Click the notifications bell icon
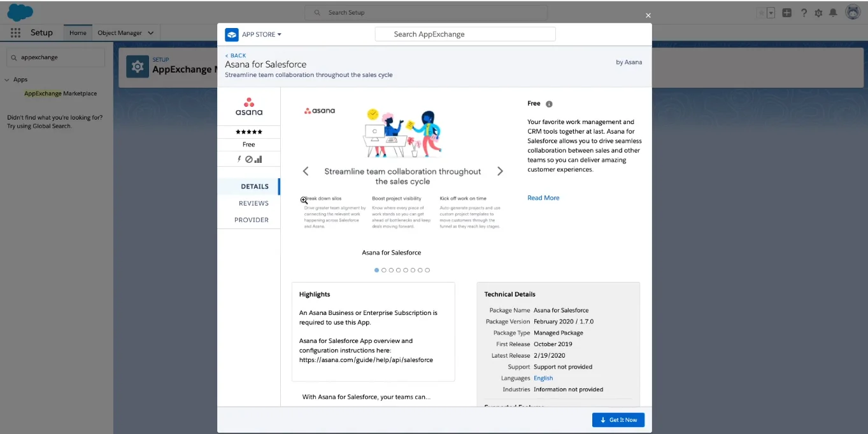This screenshot has width=868, height=434. (833, 13)
